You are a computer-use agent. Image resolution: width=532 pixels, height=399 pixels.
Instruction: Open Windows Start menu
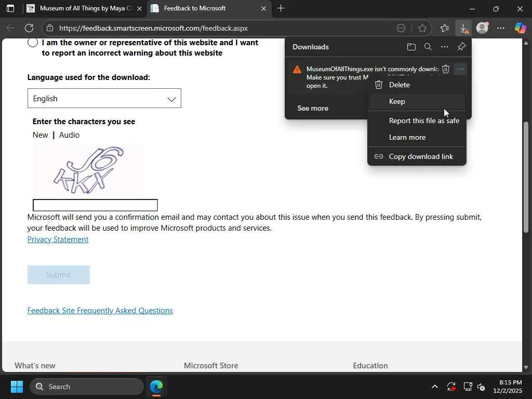pyautogui.click(x=17, y=387)
